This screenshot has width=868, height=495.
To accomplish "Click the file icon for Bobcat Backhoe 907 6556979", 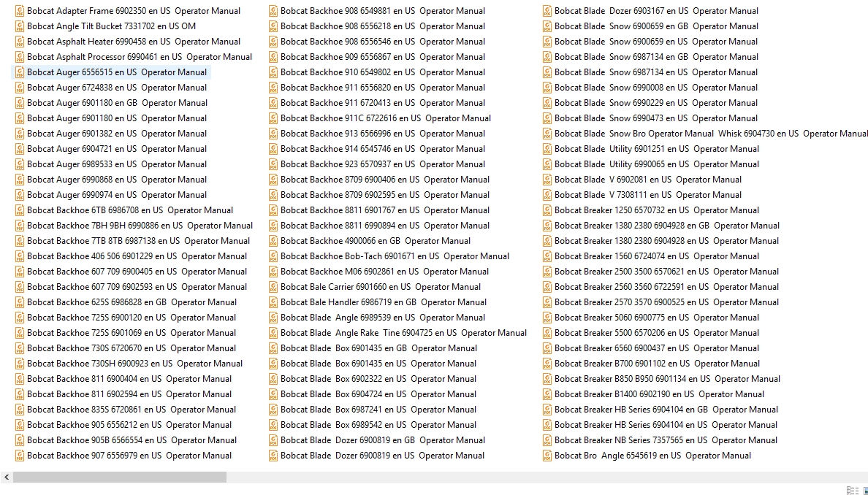I will coord(20,455).
